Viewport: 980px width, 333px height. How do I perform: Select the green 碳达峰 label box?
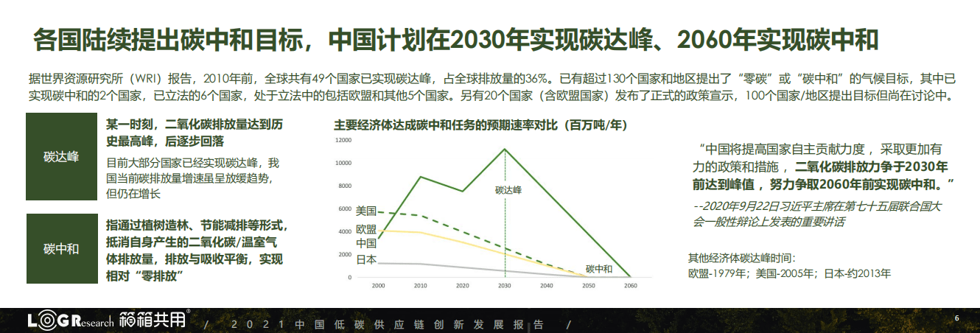[61, 157]
